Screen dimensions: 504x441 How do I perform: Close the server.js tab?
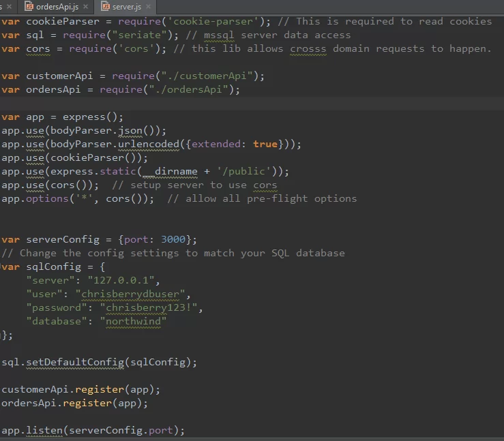click(149, 7)
